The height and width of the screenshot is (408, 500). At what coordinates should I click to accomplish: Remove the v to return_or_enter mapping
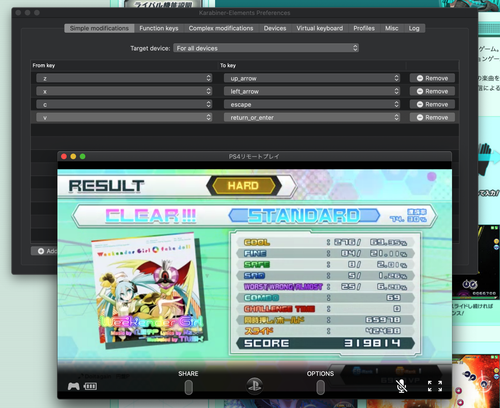point(432,117)
